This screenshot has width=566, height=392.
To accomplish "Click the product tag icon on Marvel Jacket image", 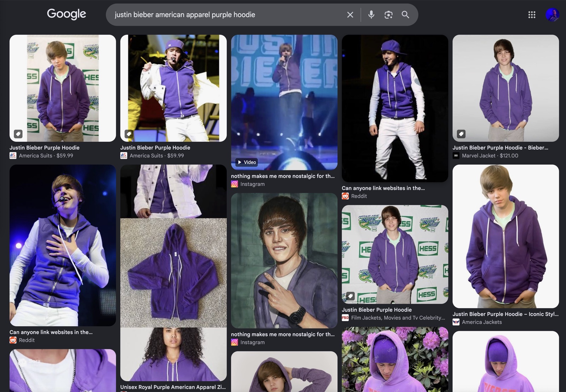I will [x=461, y=134].
